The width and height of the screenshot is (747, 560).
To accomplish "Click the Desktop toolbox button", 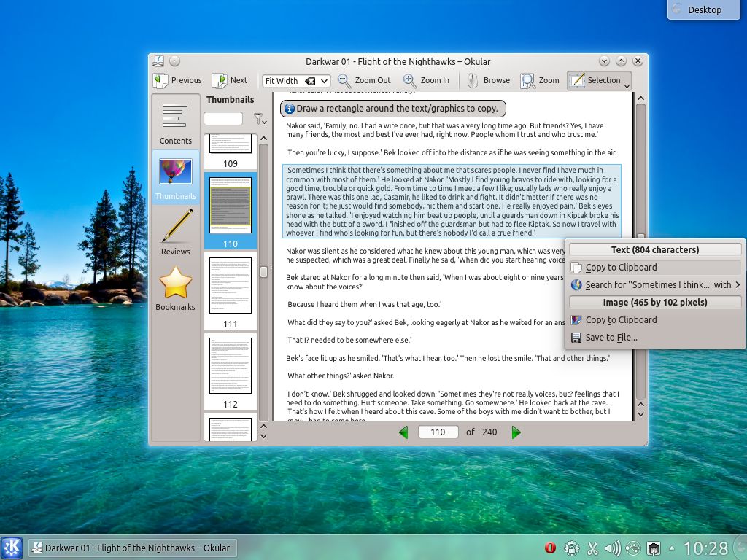I will (x=704, y=9).
